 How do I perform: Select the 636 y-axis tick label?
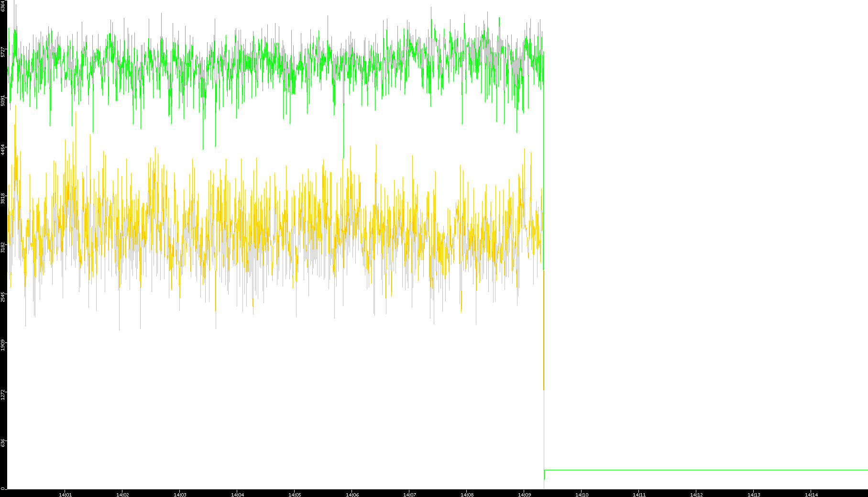coord(3,443)
